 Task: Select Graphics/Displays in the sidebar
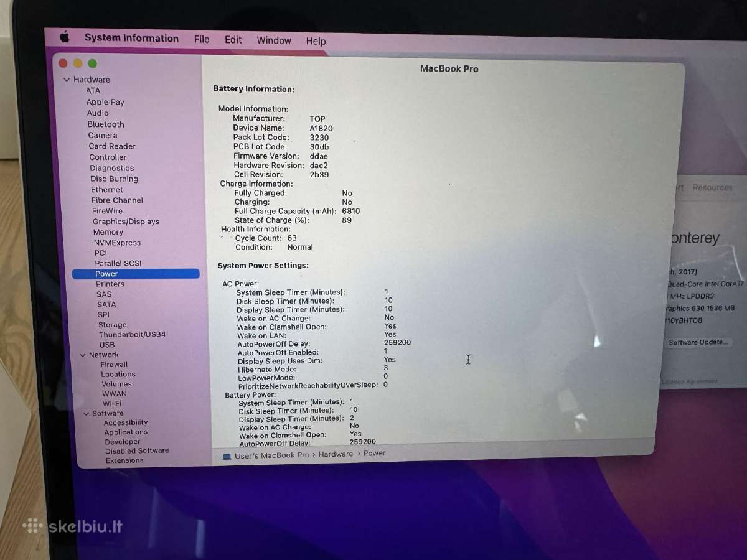[x=126, y=222]
